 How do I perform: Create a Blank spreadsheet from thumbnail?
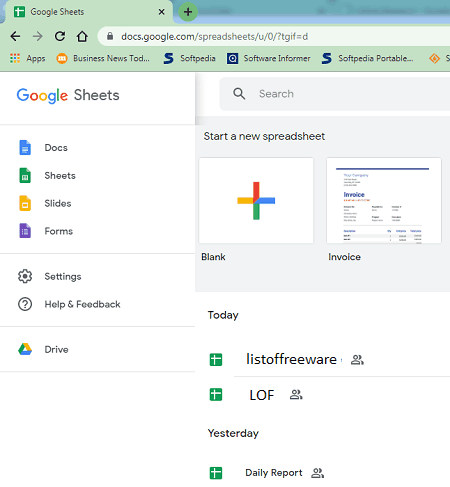[256, 200]
